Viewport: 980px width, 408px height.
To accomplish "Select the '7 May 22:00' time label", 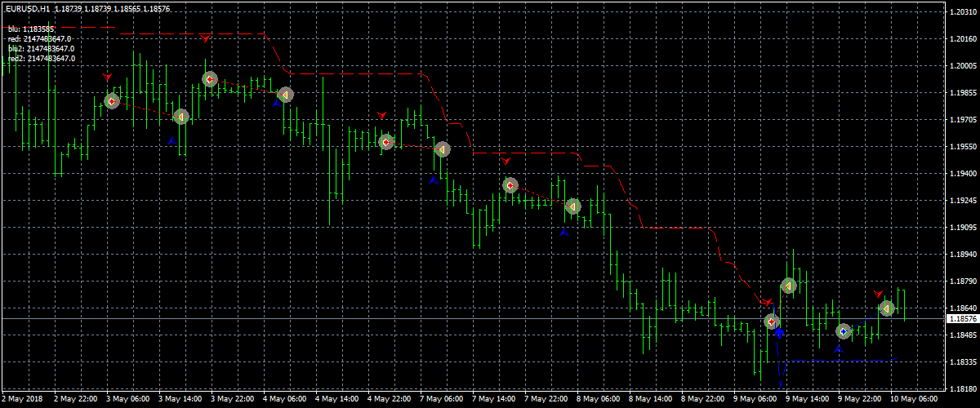I will click(x=545, y=401).
